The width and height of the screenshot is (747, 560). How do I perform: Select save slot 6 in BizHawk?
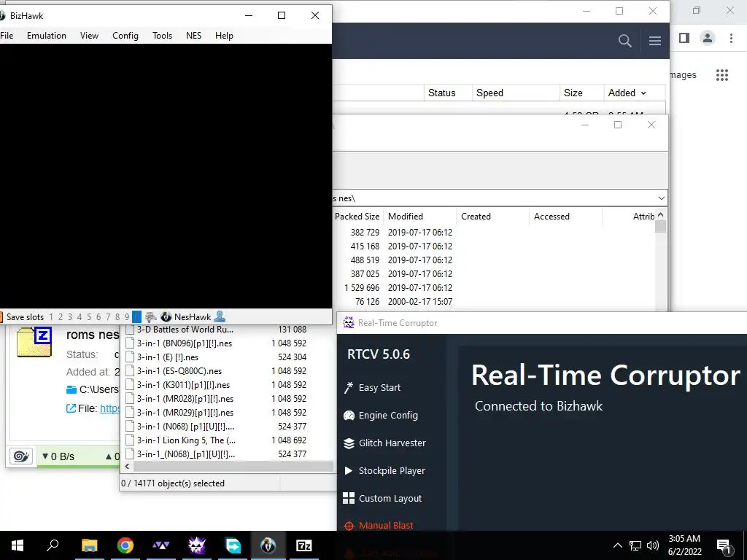coord(98,317)
